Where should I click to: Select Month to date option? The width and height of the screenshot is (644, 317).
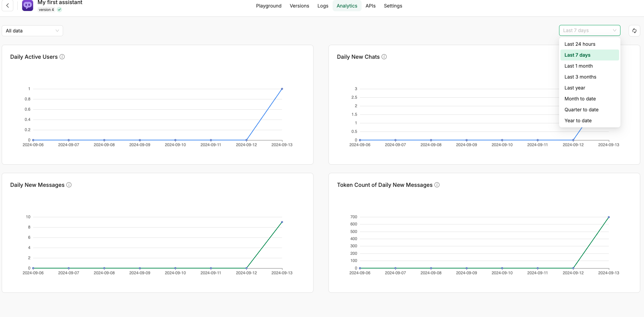[x=589, y=99]
